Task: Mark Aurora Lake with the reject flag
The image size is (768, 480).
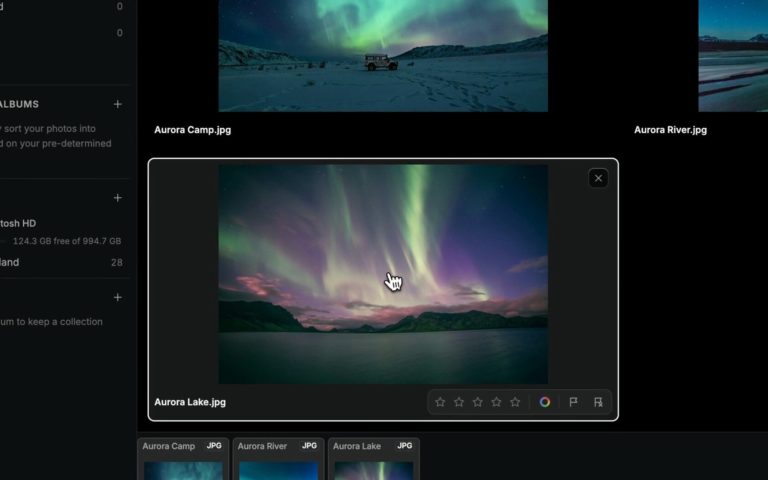Action: pyautogui.click(x=598, y=402)
